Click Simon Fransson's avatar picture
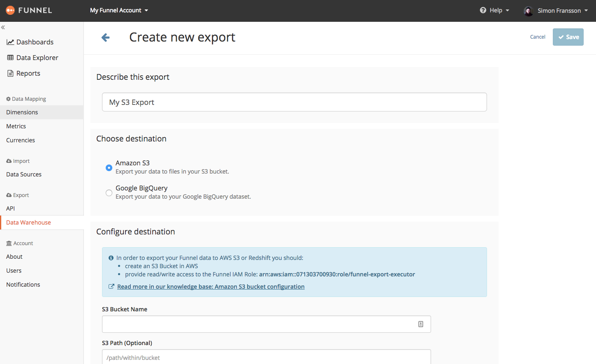 pos(529,11)
